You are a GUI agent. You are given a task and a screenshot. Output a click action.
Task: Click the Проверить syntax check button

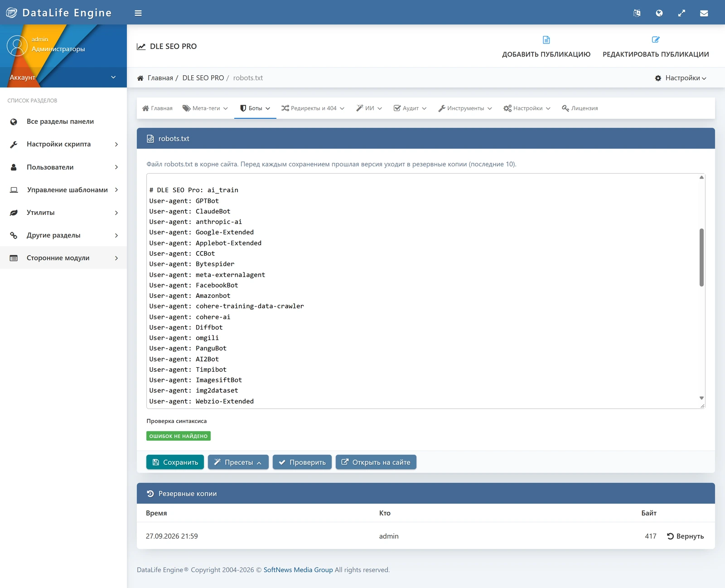coord(302,462)
